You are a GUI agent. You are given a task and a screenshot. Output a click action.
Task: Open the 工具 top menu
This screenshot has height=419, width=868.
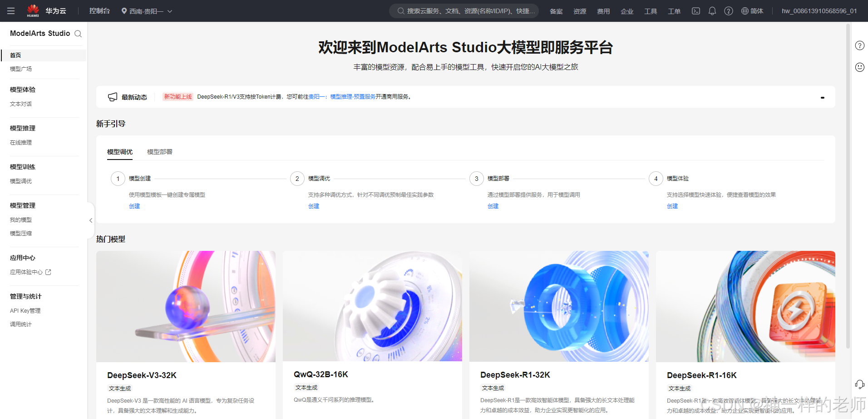tap(651, 11)
